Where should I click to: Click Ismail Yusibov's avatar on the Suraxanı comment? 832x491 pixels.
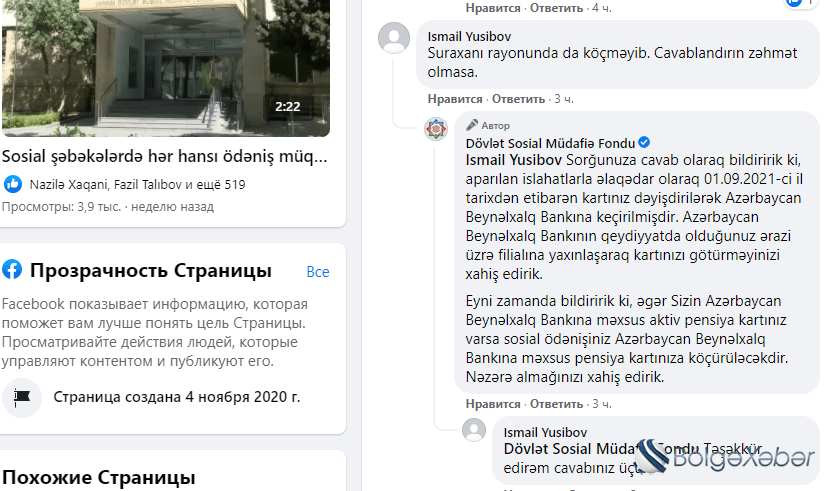[394, 38]
